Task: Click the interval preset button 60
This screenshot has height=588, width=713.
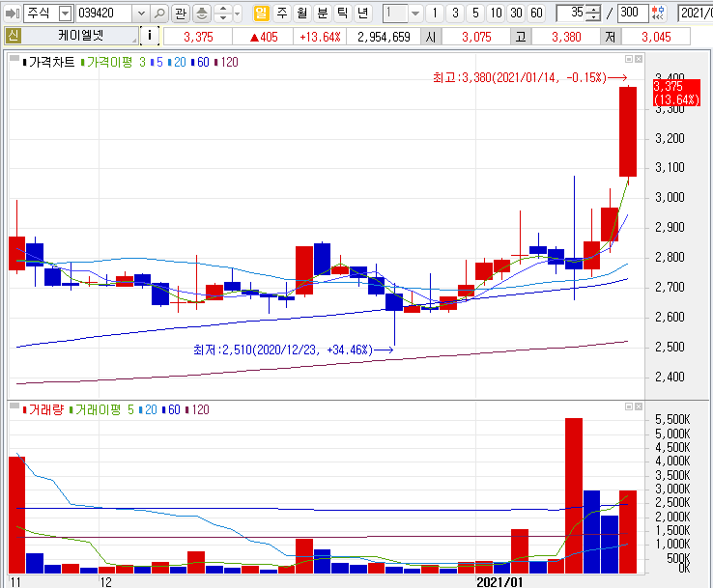Action: click(536, 14)
